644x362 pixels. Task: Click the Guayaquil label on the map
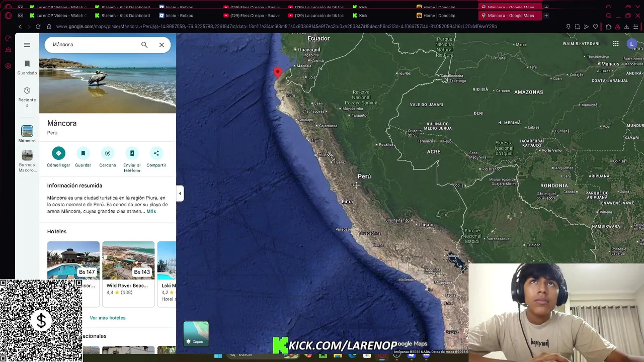coord(309,50)
